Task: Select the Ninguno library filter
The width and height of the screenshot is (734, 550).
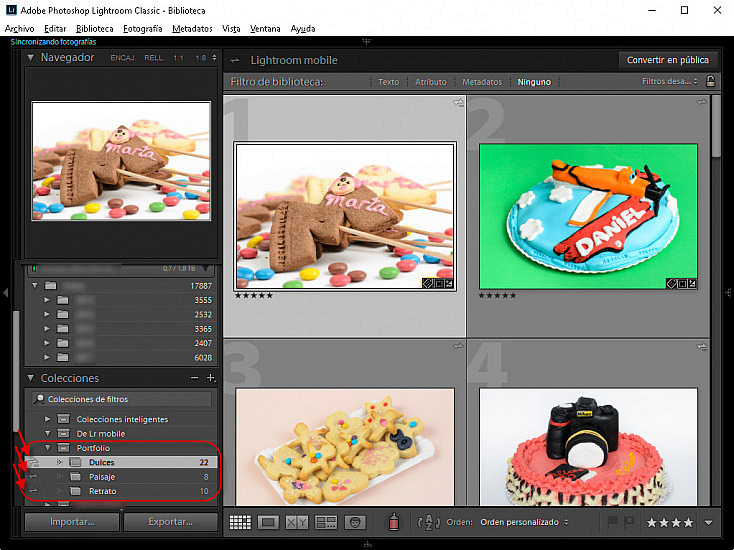Action: tap(534, 82)
